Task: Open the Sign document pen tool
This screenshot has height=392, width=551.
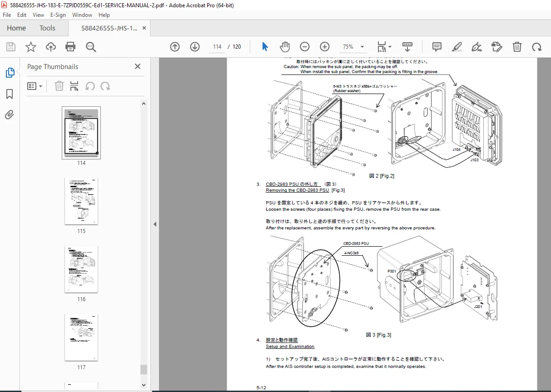Action: pyautogui.click(x=477, y=47)
